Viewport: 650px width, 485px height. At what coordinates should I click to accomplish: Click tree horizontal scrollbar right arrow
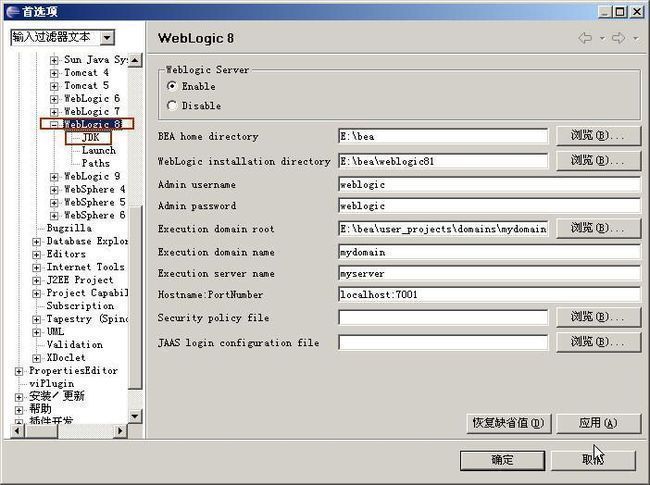pyautogui.click(x=120, y=431)
